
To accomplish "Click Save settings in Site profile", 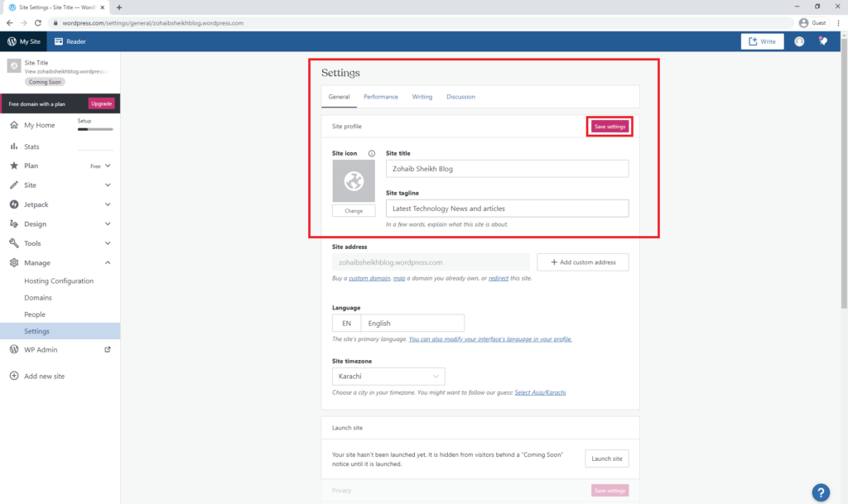I will [x=609, y=127].
